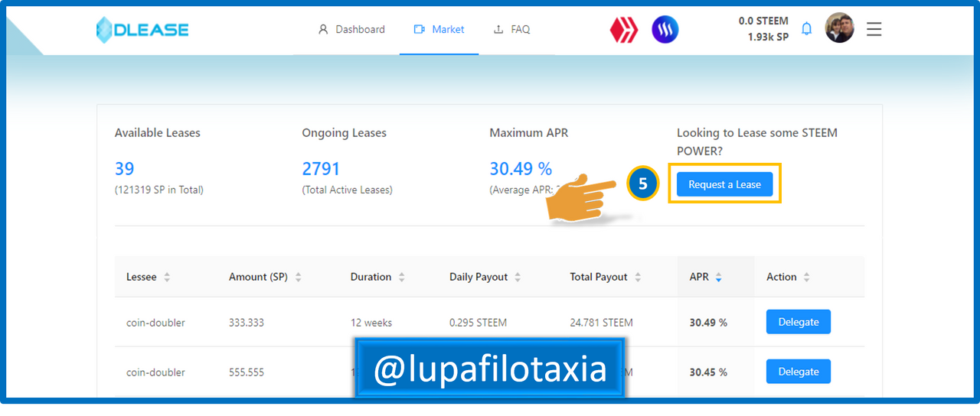The image size is (980, 416).
Task: Click the 39 Available Leases count
Action: (125, 168)
